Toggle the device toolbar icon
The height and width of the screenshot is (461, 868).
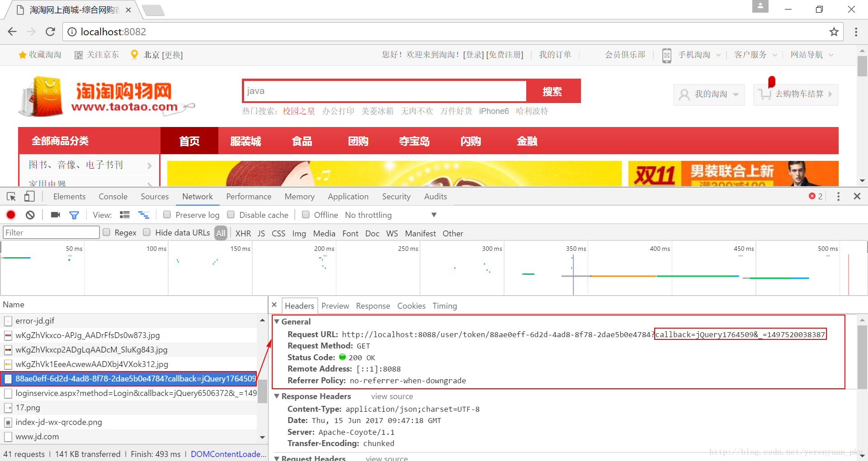29,197
